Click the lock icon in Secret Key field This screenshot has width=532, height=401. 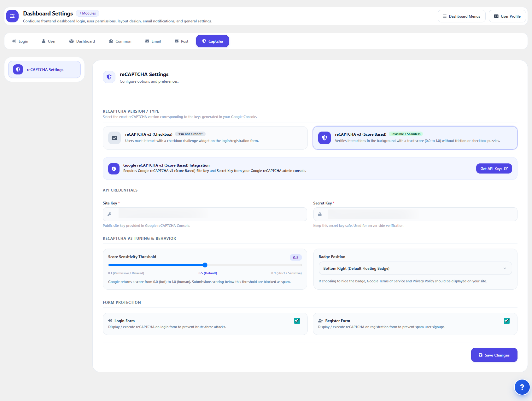[x=320, y=214]
